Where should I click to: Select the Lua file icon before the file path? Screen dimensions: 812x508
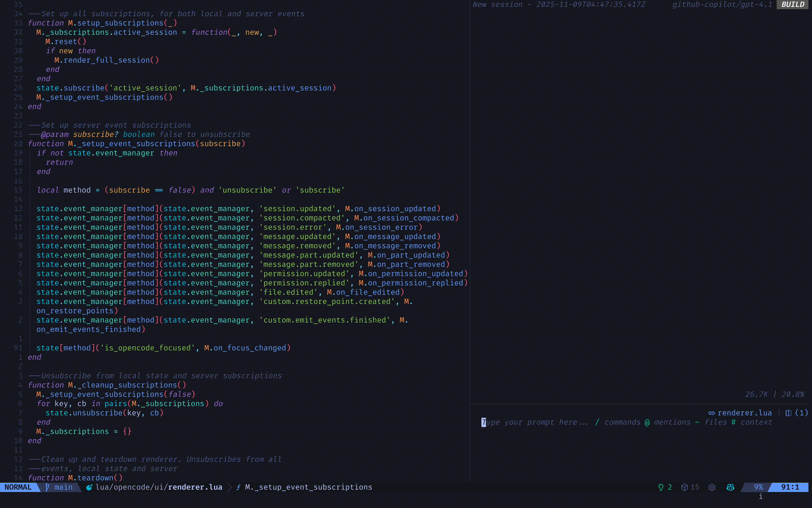pyautogui.click(x=89, y=487)
